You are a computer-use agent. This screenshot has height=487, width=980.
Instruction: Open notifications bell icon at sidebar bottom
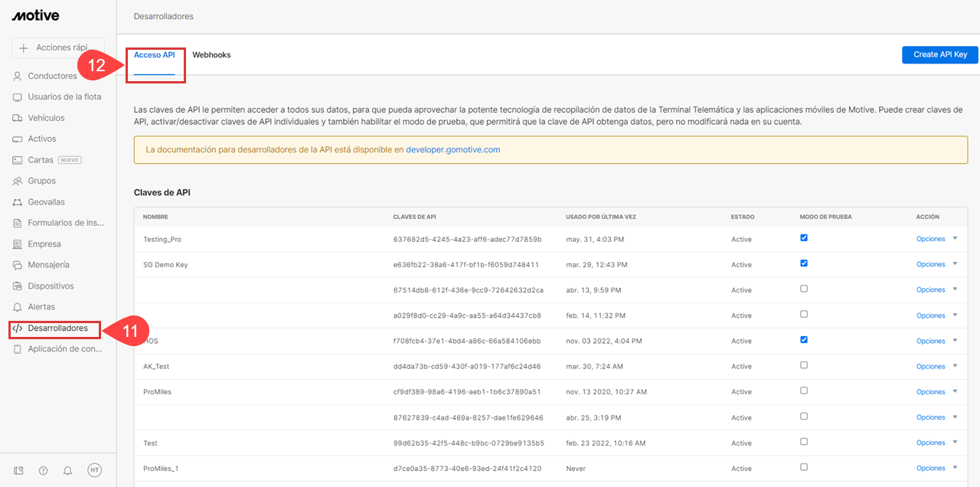(68, 470)
